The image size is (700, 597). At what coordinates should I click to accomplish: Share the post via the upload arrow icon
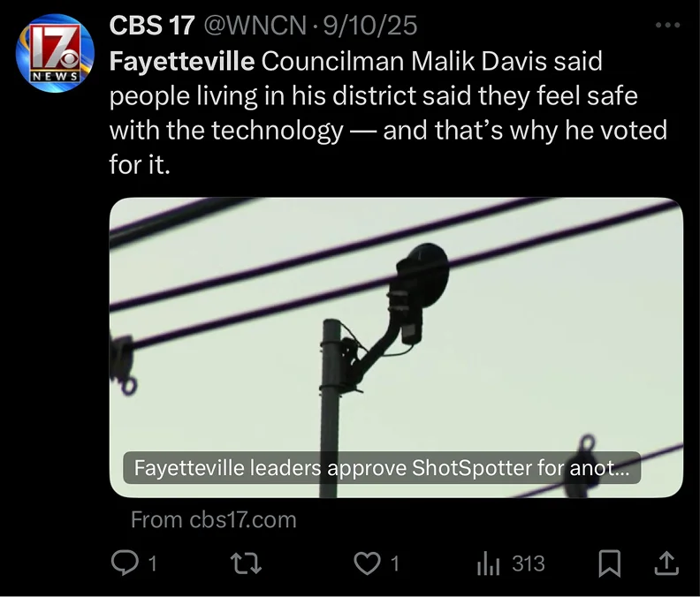click(x=666, y=563)
